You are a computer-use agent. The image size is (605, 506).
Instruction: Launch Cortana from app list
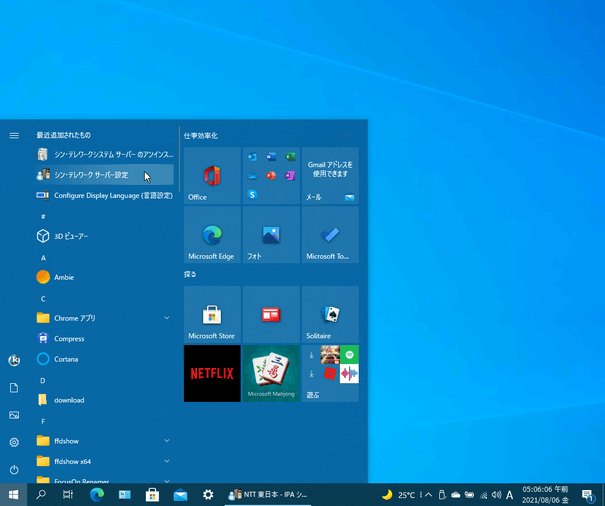[x=104, y=359]
